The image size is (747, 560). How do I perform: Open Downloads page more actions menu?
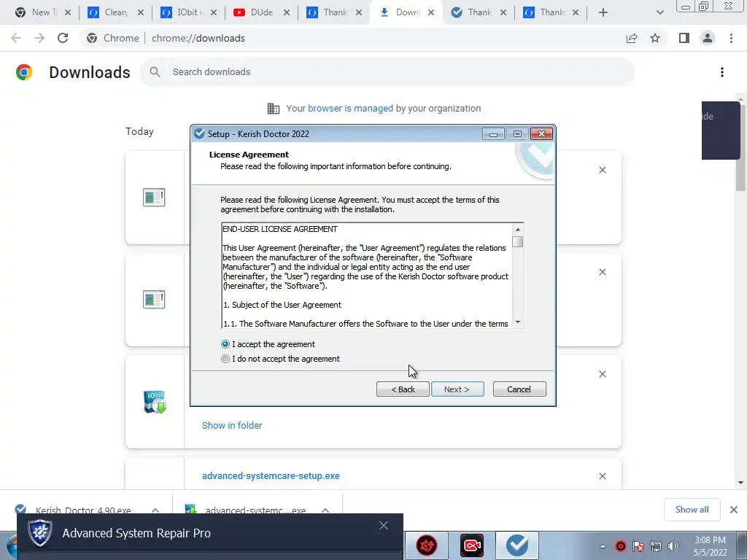pos(721,72)
